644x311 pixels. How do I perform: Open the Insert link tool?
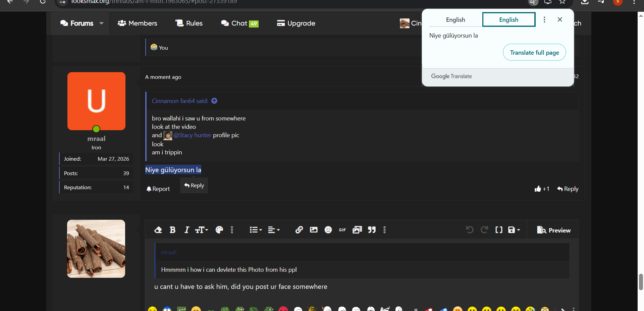tap(299, 230)
